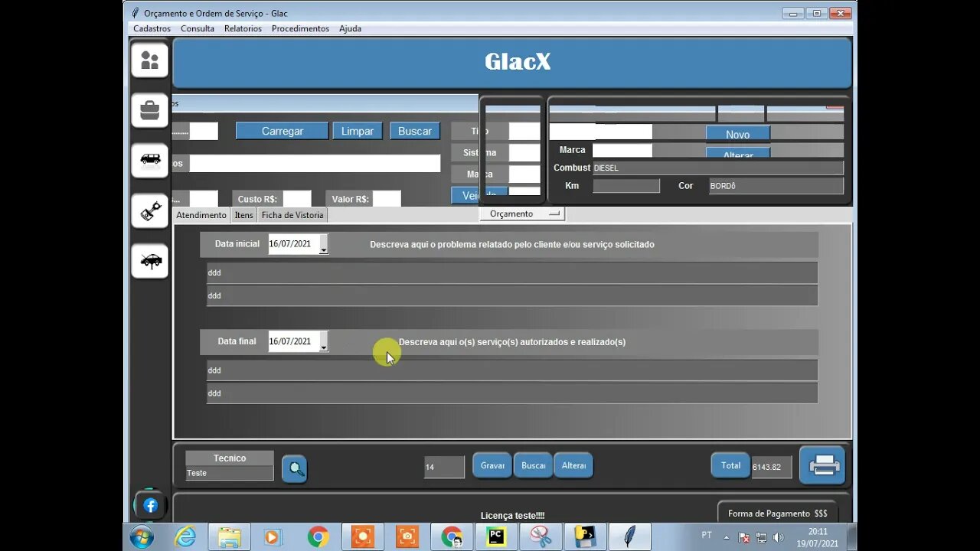Open Snipping Tool in taskbar

pos(541,537)
